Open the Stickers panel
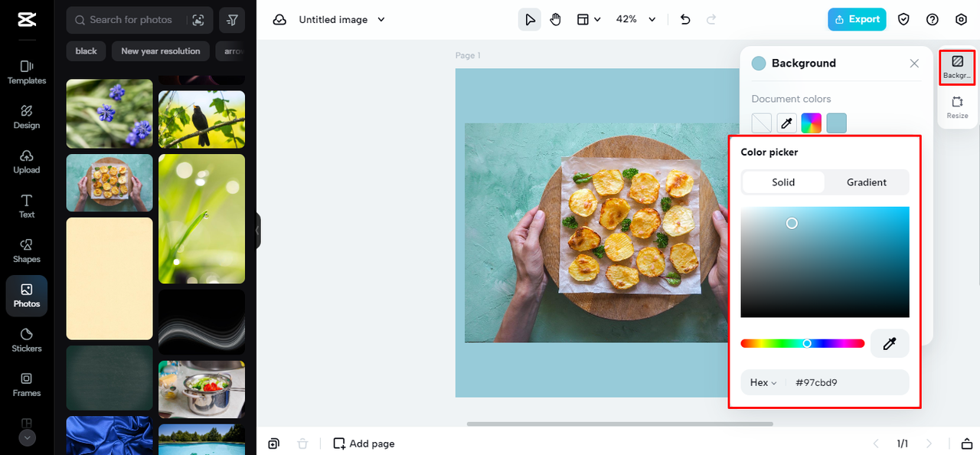The height and width of the screenshot is (455, 980). click(x=27, y=340)
